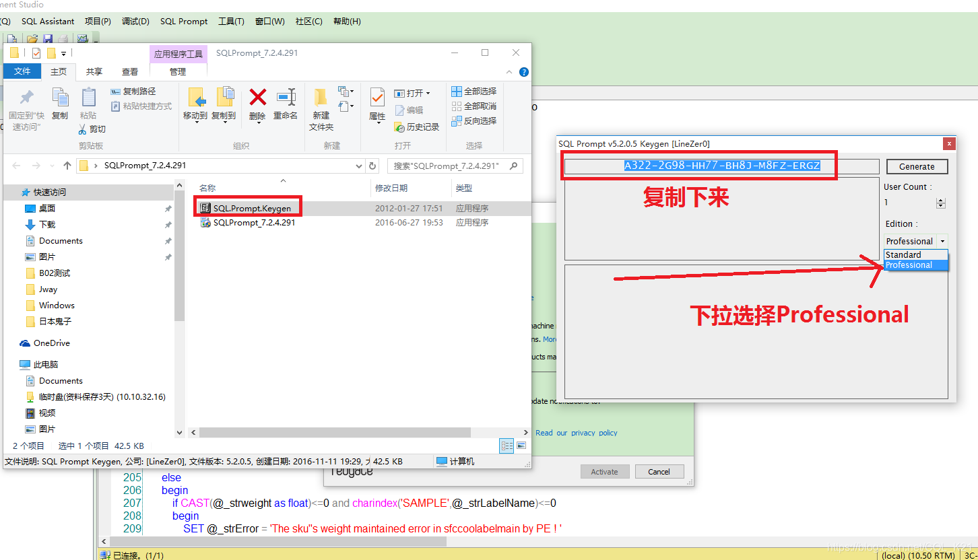Screen dimensions: 978x560
Task: Collapse the ribbon with the chevron beside help
Action: [510, 72]
